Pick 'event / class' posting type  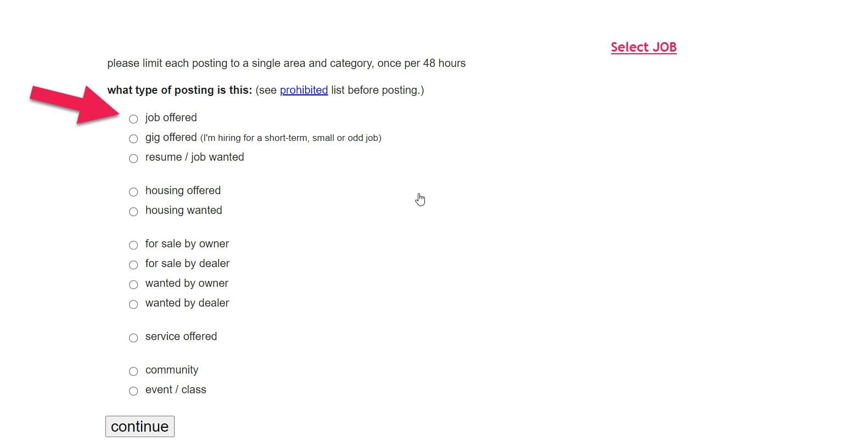tap(133, 391)
